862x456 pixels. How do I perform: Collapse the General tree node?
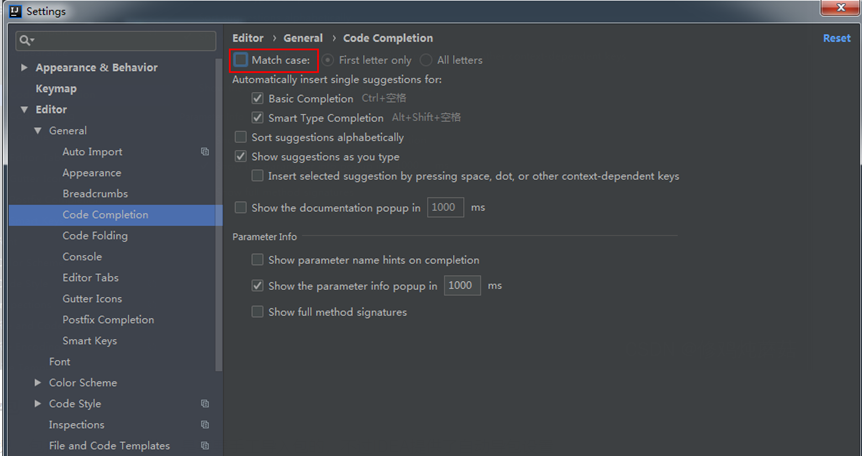click(37, 131)
